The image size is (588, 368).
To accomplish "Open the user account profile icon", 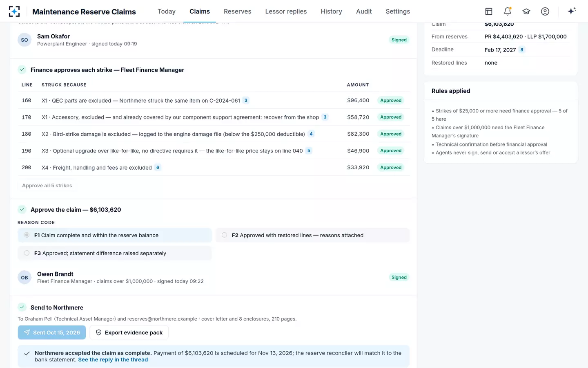I will [545, 11].
